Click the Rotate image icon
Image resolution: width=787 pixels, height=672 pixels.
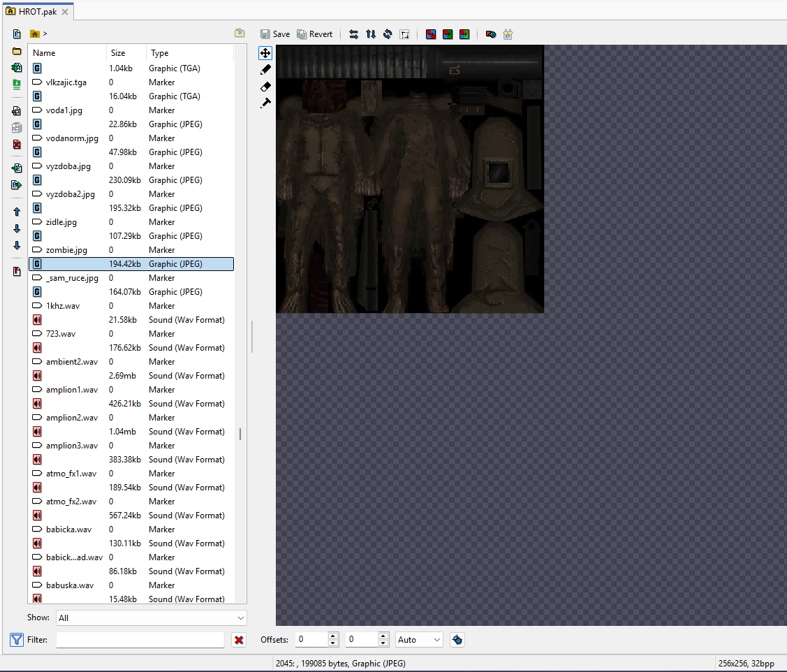click(x=388, y=34)
